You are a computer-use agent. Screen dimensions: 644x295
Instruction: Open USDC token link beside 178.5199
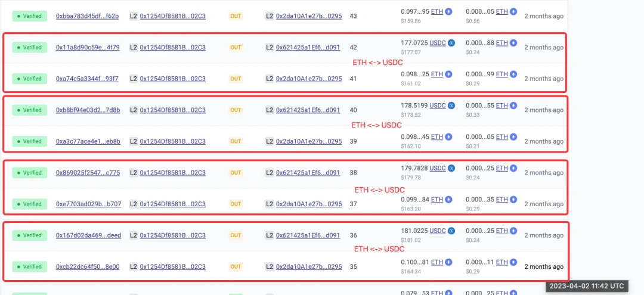click(438, 105)
